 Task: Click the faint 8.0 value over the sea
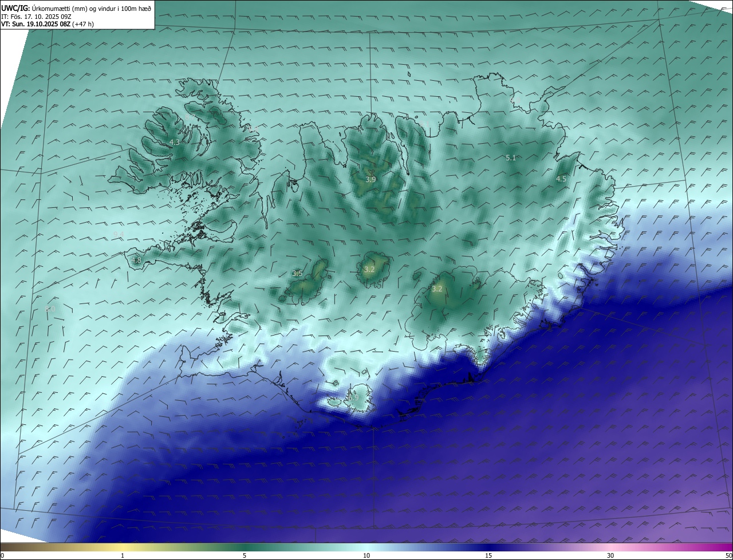pos(50,309)
